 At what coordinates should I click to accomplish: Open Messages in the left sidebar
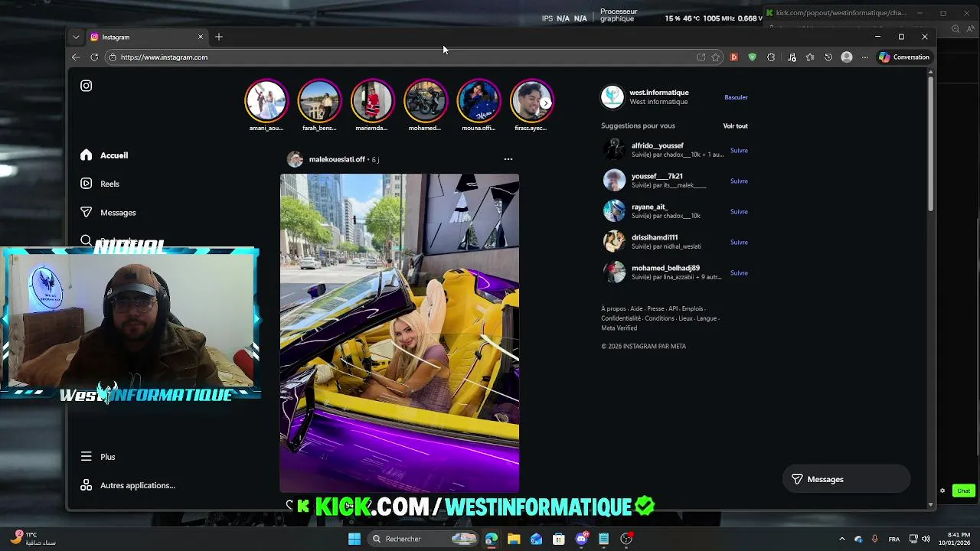[109, 213]
